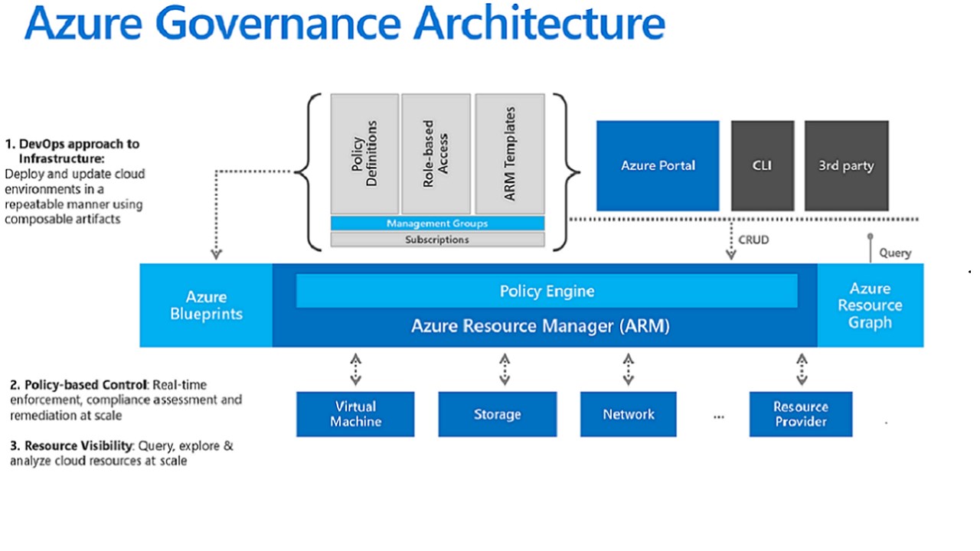This screenshot has height=551, width=980.
Task: Select the Azure Resource Graph block
Action: (871, 305)
